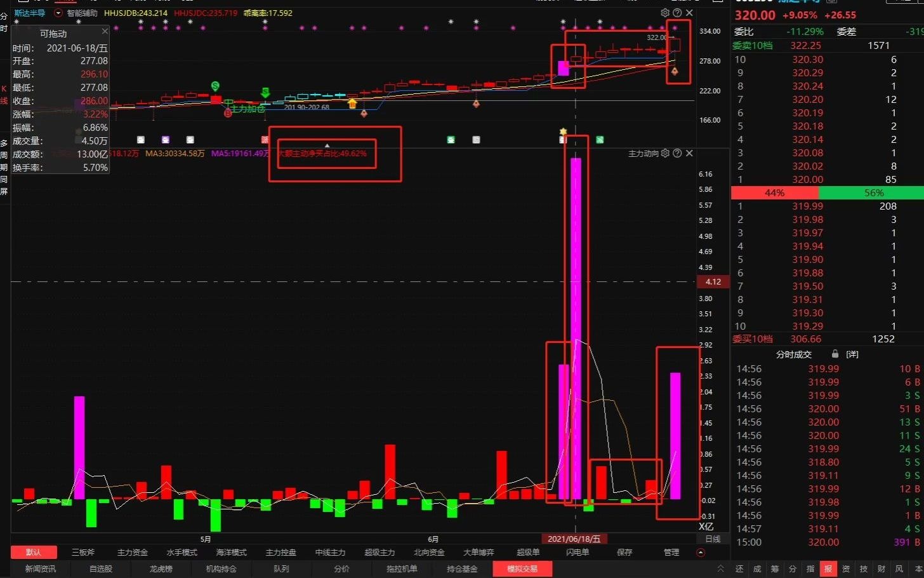The image size is (924, 578).
Task: Select the 主力资金 indicator tab
Action: click(133, 552)
